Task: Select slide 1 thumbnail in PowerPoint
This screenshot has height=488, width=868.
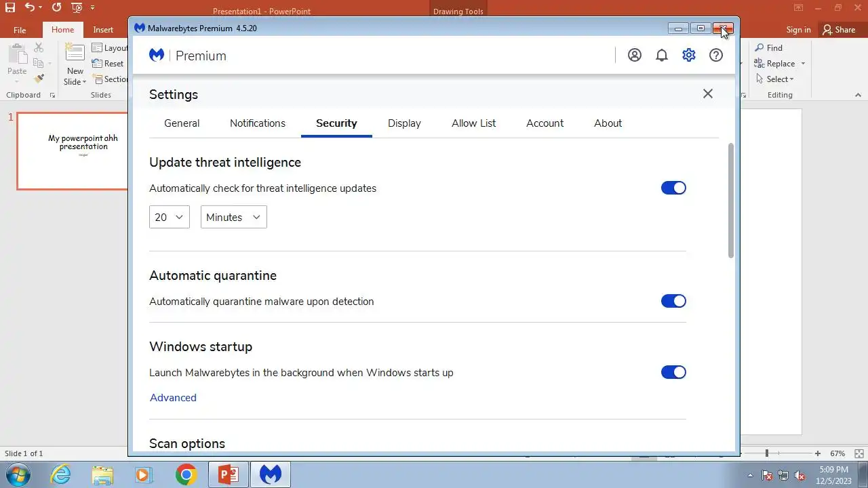Action: [x=73, y=151]
